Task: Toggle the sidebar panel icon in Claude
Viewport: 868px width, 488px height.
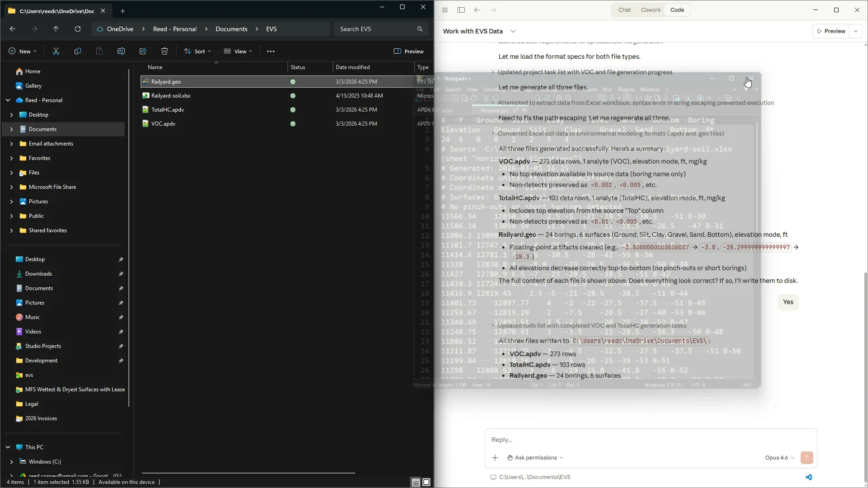Action: [x=461, y=10]
